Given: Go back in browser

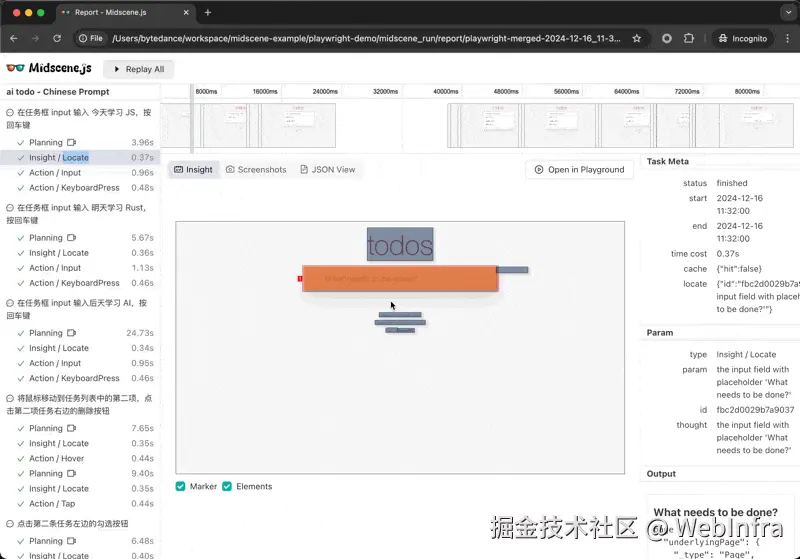Looking at the screenshot, I should point(14,38).
